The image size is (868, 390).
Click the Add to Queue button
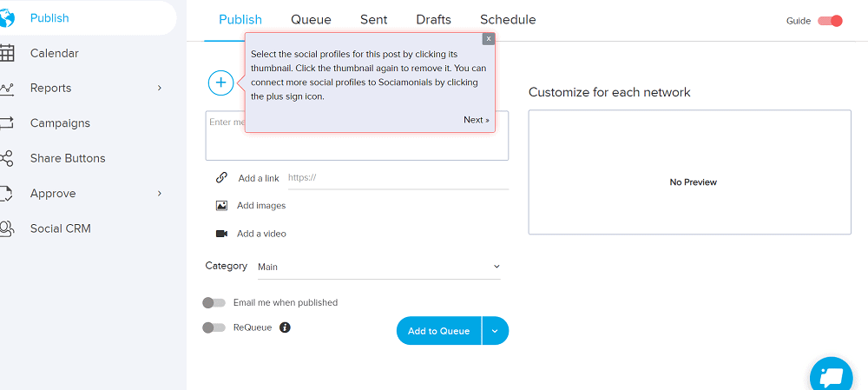(439, 331)
